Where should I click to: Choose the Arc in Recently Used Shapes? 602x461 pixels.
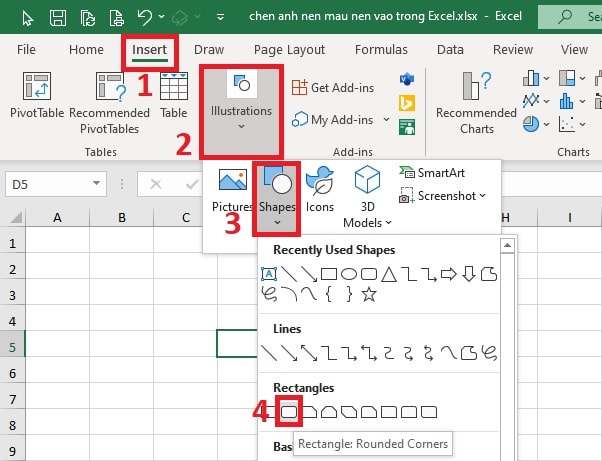[289, 294]
